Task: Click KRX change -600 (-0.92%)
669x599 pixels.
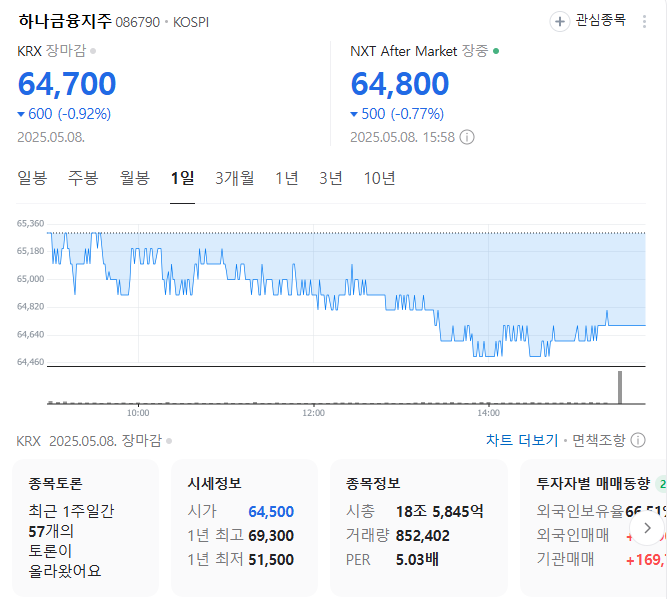Action: (x=64, y=114)
